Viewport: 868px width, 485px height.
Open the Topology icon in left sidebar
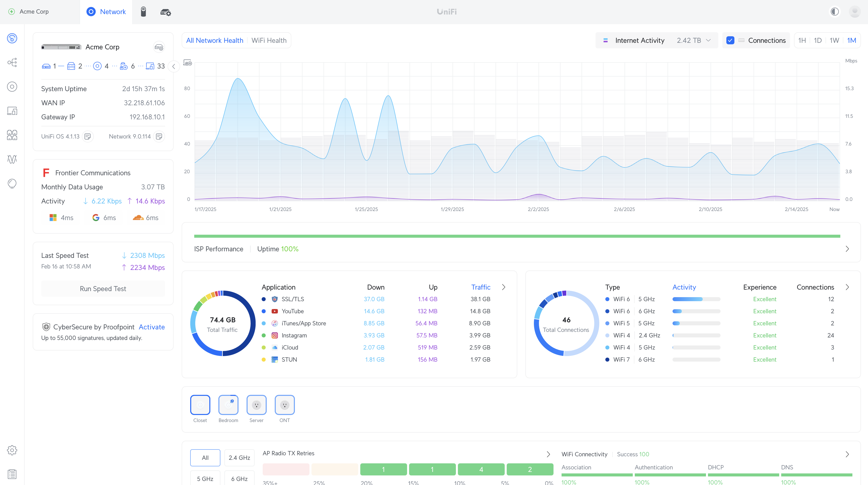tap(12, 62)
